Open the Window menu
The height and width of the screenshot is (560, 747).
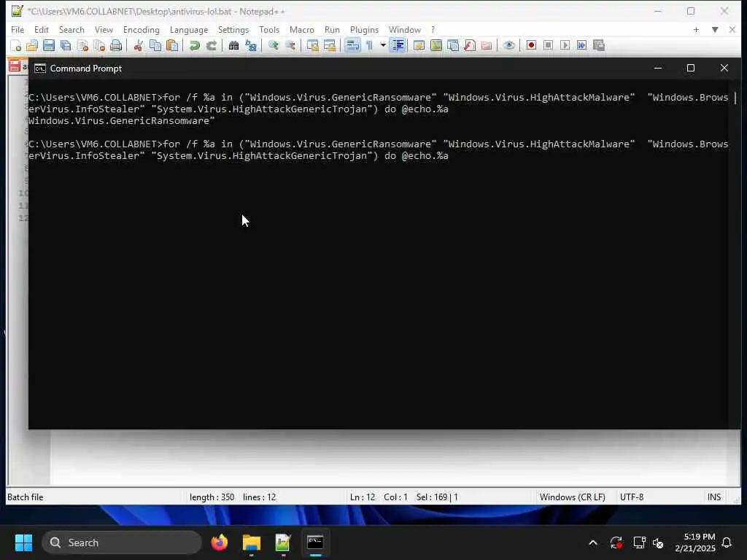[405, 29]
